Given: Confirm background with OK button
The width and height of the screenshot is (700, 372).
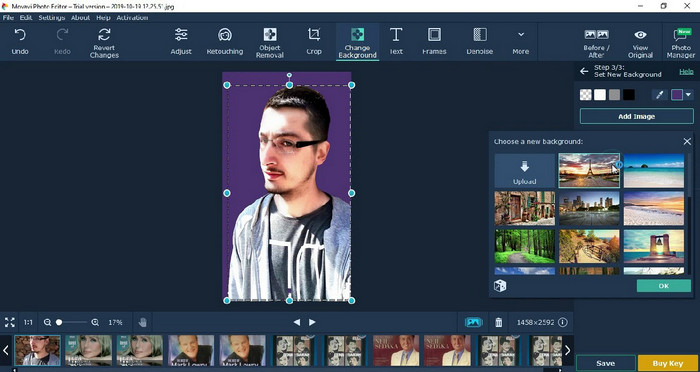Looking at the screenshot, I should 664,286.
